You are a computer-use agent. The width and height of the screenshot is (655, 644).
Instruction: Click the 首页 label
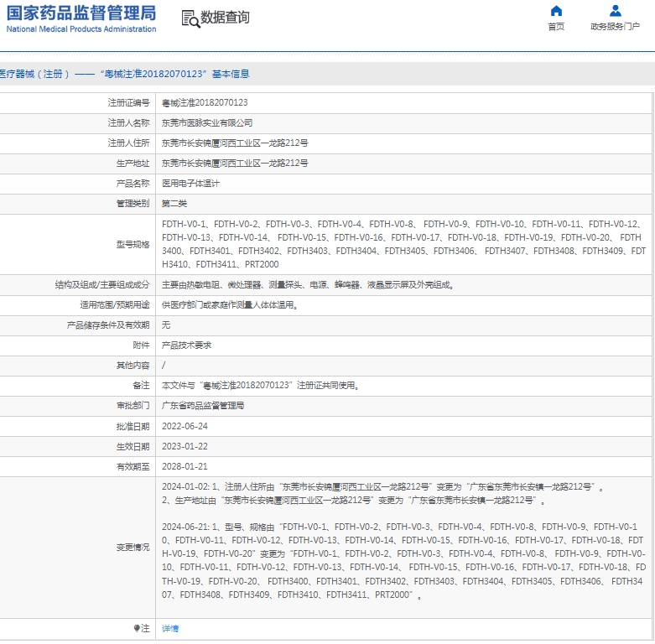click(556, 27)
